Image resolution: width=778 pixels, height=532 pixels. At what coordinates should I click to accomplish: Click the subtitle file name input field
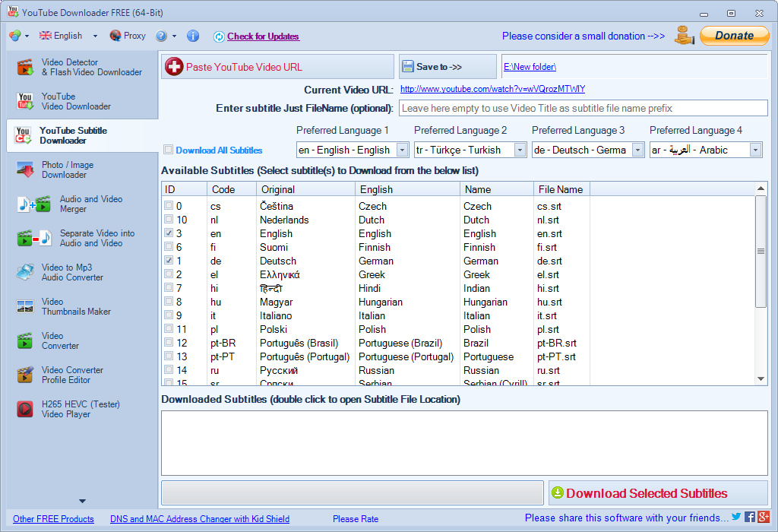pos(583,108)
